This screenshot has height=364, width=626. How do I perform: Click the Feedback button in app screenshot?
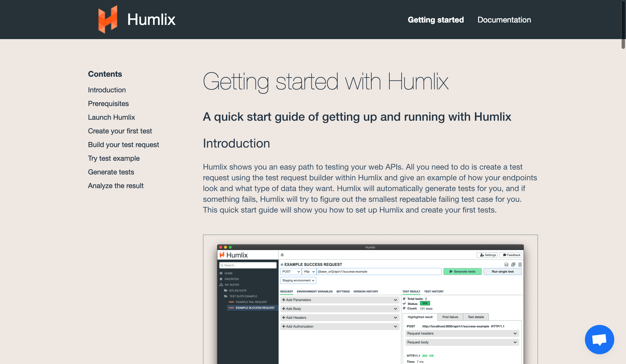click(x=510, y=255)
